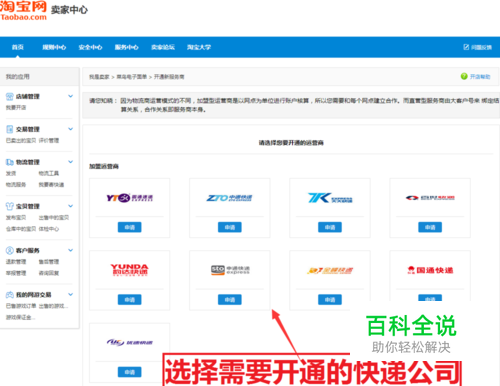Open the 发布宝贝 sidebar link
Viewport: 500px width, 386px height.
point(16,218)
